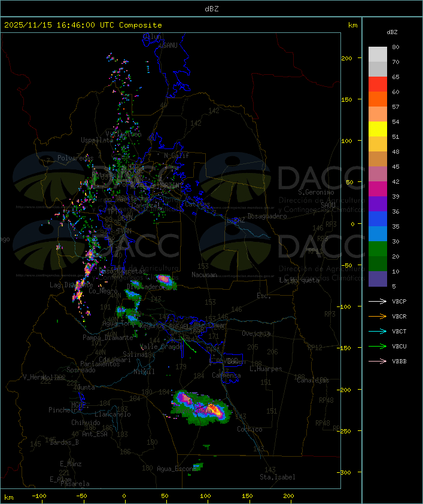The width and height of the screenshot is (423, 504).
Task: Click the Pasarela place label
Action: [x=75, y=484]
